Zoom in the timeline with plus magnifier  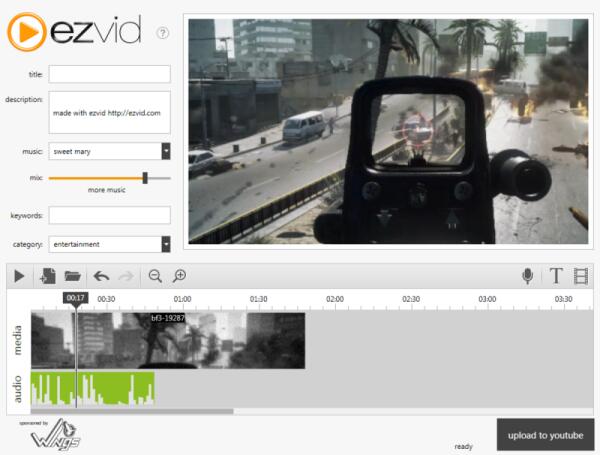180,276
